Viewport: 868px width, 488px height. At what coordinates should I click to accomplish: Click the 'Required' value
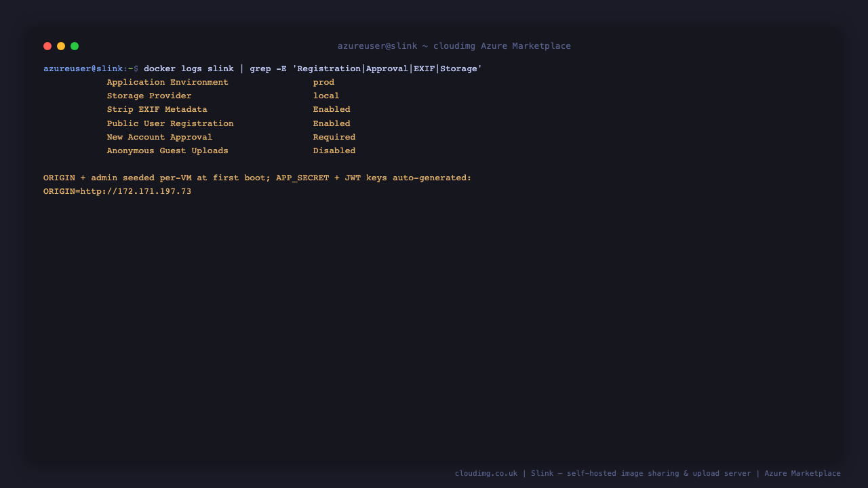click(x=334, y=137)
